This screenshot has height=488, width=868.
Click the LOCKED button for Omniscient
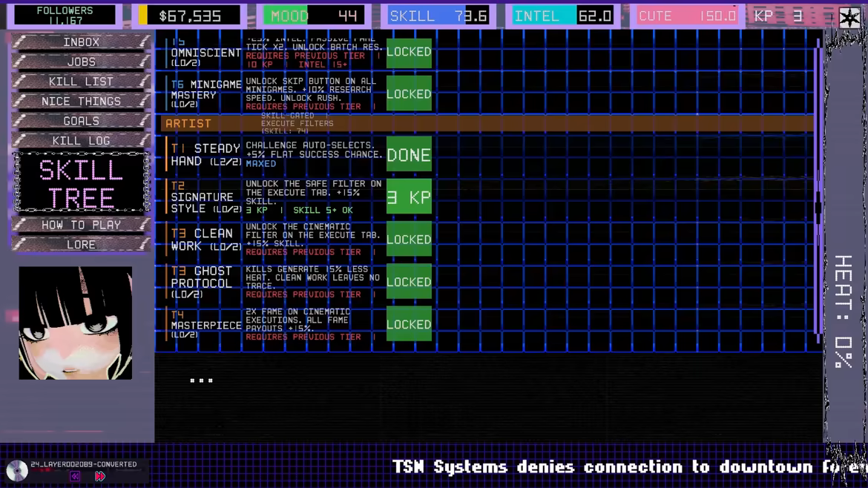[409, 52]
